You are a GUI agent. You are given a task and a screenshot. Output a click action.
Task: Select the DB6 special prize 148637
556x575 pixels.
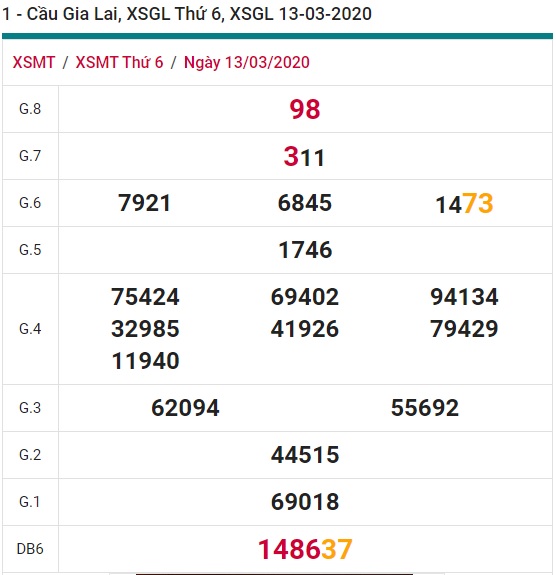click(305, 549)
